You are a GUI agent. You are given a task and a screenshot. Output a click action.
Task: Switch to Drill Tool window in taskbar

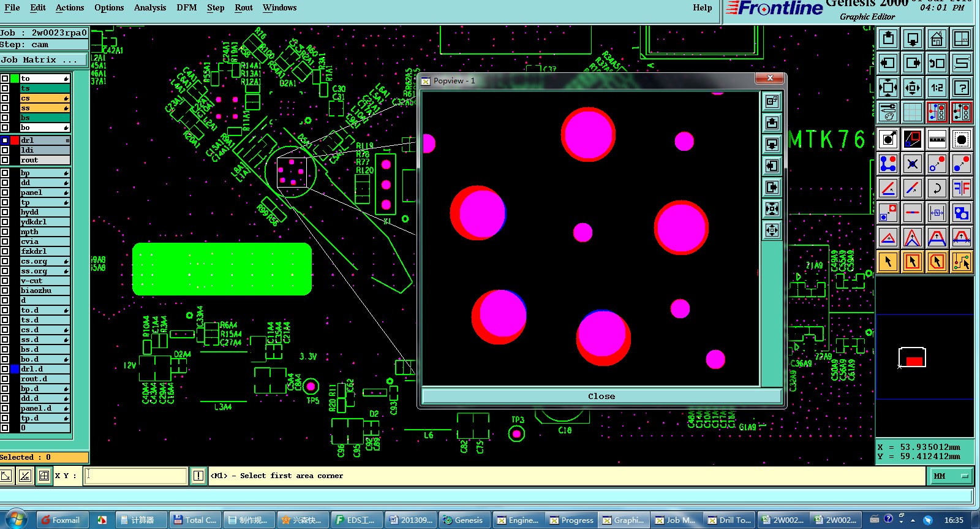(729, 520)
